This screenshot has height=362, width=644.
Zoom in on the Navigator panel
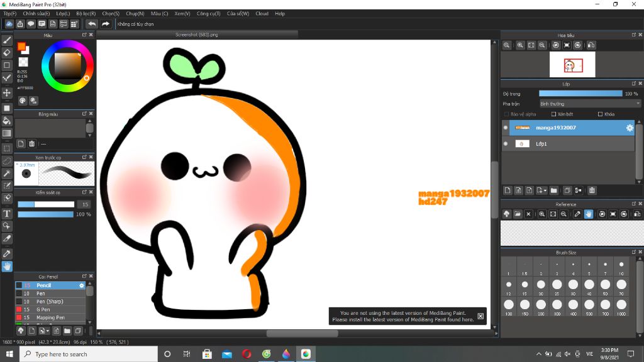click(520, 45)
